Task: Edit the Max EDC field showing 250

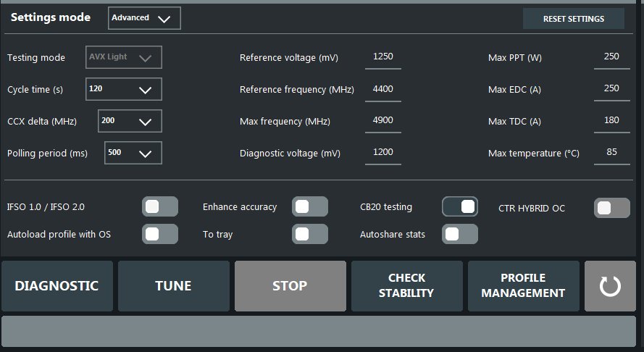Action: pos(611,90)
